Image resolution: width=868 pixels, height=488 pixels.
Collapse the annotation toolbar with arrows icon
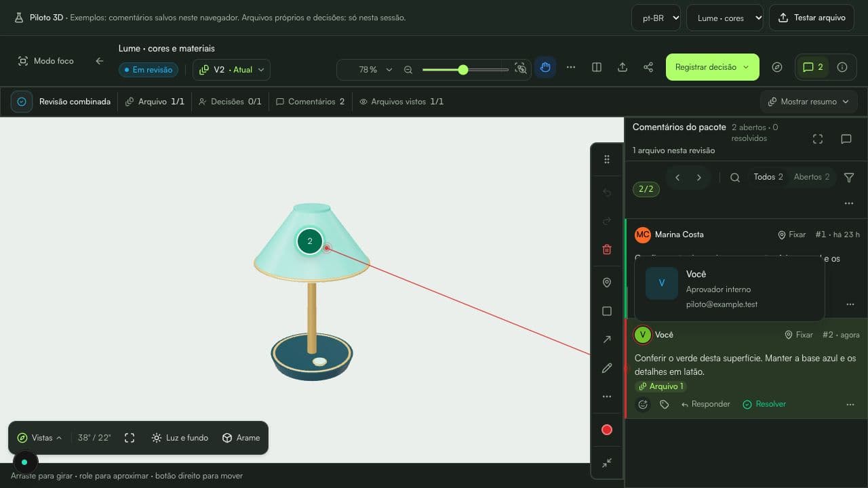click(607, 462)
